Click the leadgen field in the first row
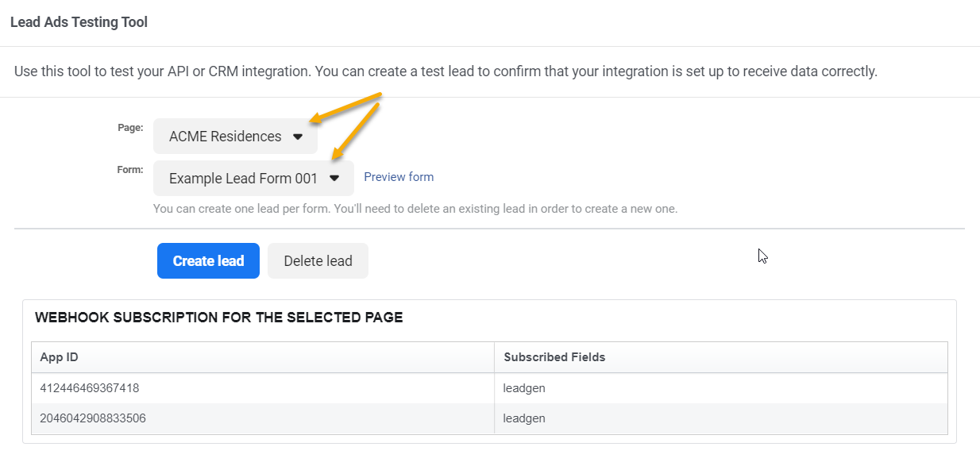Screen dimensions: 980x466 (x=525, y=387)
